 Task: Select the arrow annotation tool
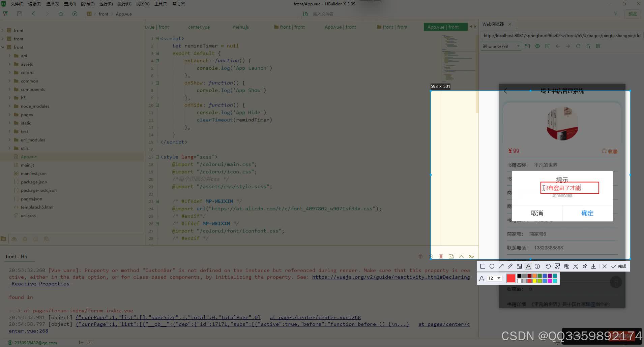(x=501, y=266)
